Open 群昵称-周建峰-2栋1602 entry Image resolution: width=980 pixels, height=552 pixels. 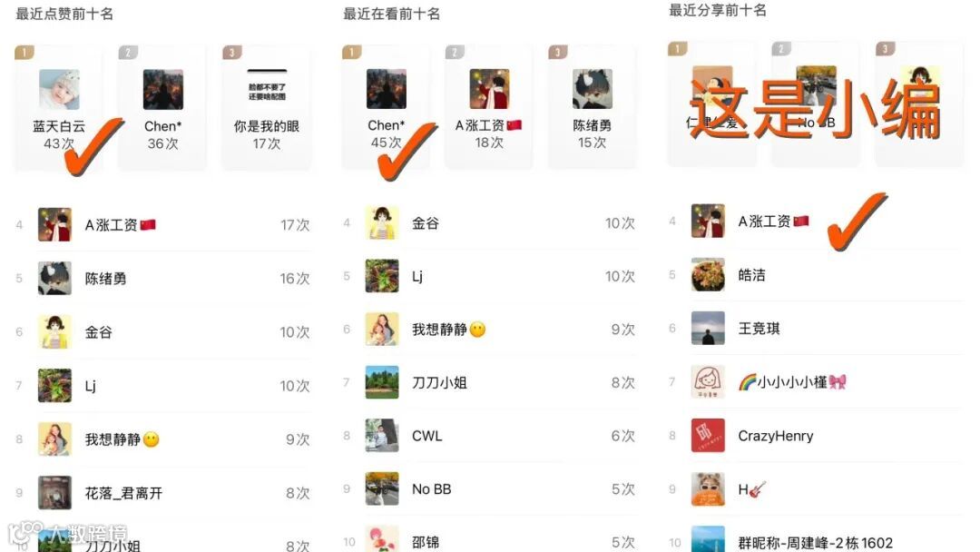point(815,540)
